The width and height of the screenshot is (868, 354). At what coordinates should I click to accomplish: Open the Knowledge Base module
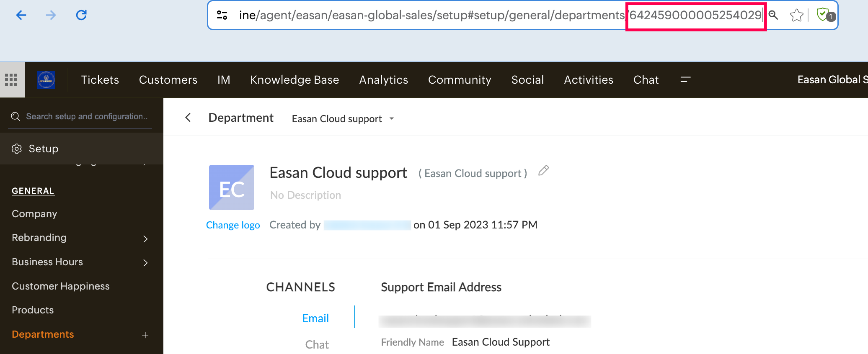(294, 80)
